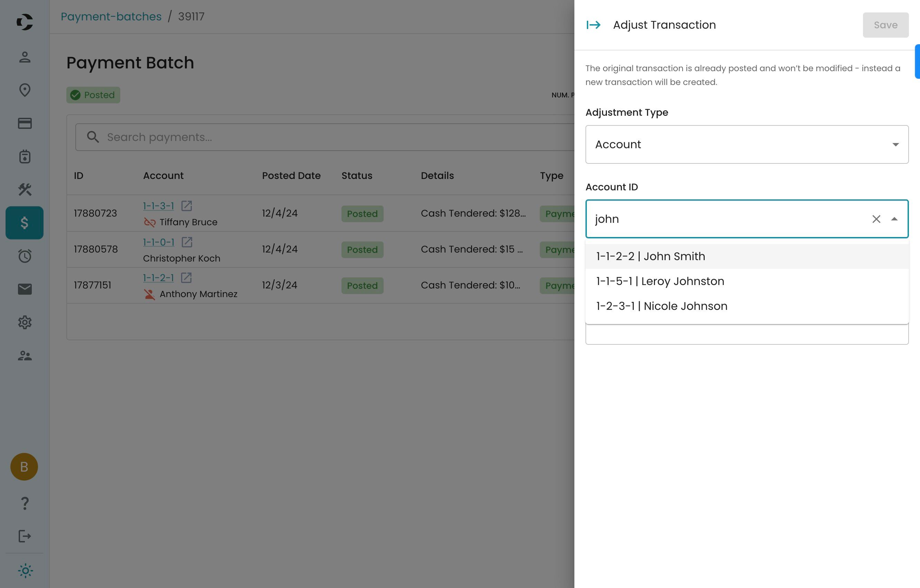
Task: Click the Save button
Action: pyautogui.click(x=885, y=25)
